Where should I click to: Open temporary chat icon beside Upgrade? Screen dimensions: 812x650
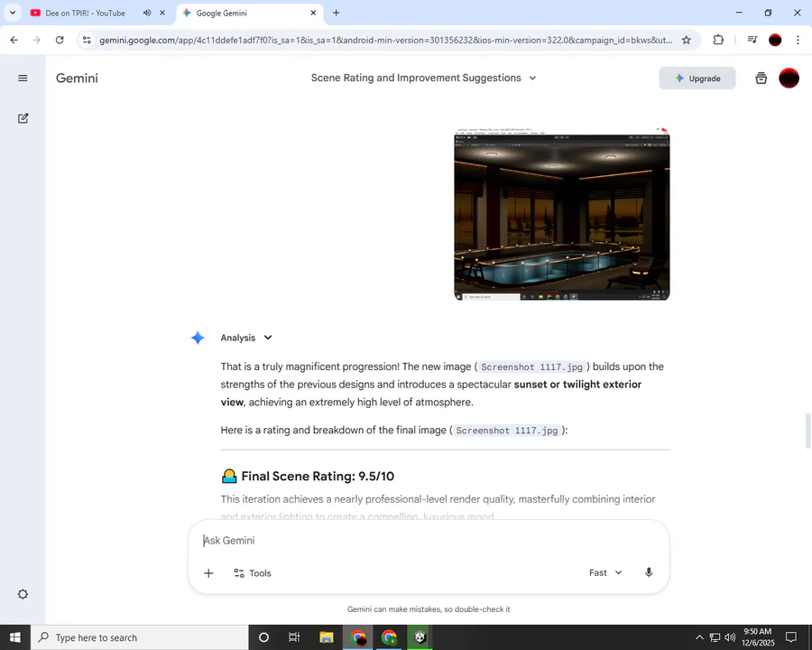(x=761, y=79)
